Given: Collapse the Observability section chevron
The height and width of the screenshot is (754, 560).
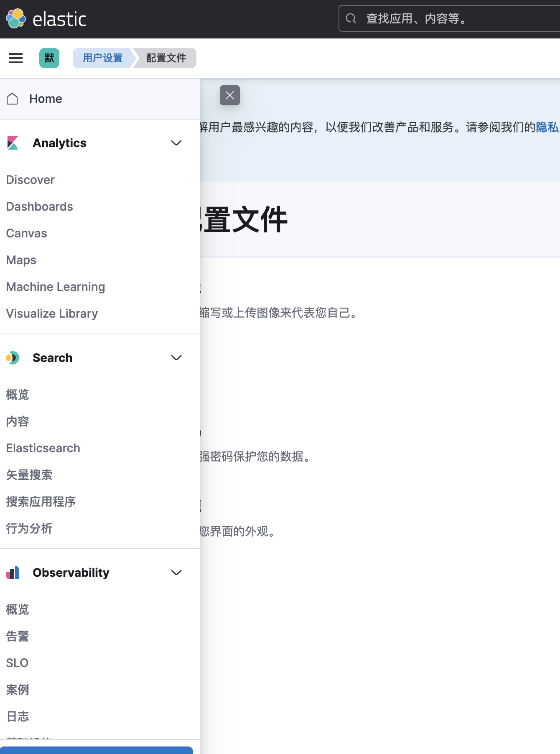Looking at the screenshot, I should (176, 573).
